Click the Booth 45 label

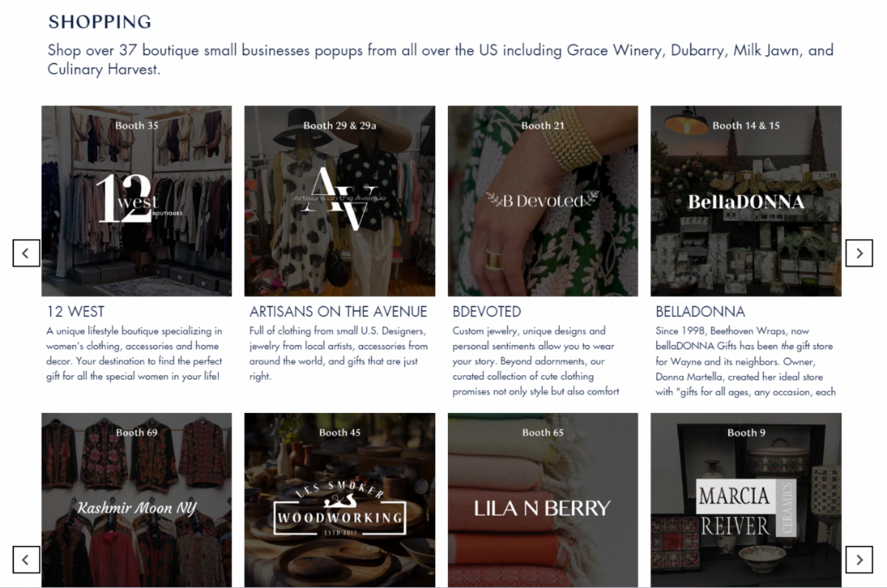[x=340, y=433]
